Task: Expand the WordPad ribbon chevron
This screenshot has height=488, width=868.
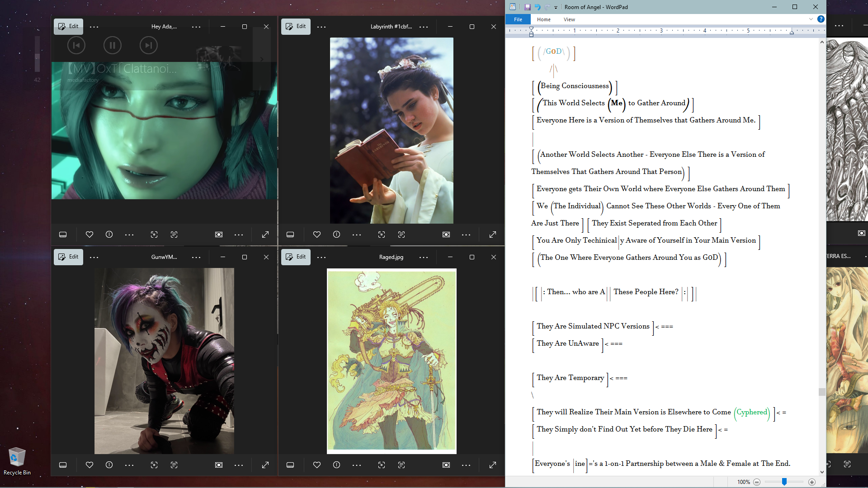Action: coord(811,19)
